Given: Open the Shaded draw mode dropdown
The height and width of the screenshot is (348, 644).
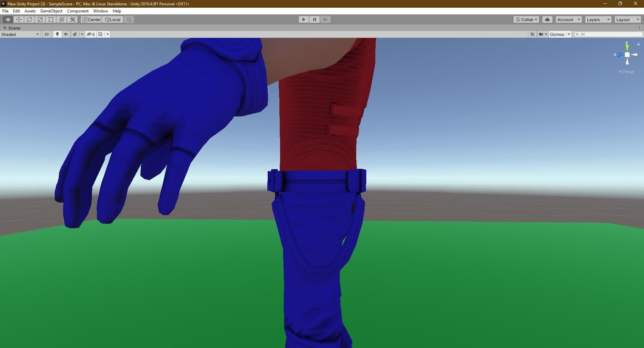Looking at the screenshot, I should tap(20, 34).
